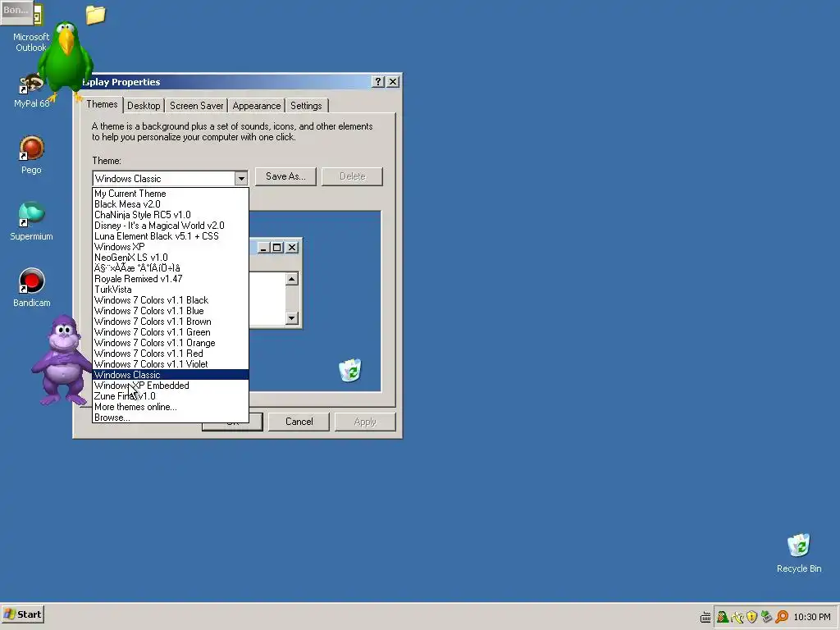Screen dimensions: 840x630
Task: Switch to the Settings tab
Action: tap(306, 106)
